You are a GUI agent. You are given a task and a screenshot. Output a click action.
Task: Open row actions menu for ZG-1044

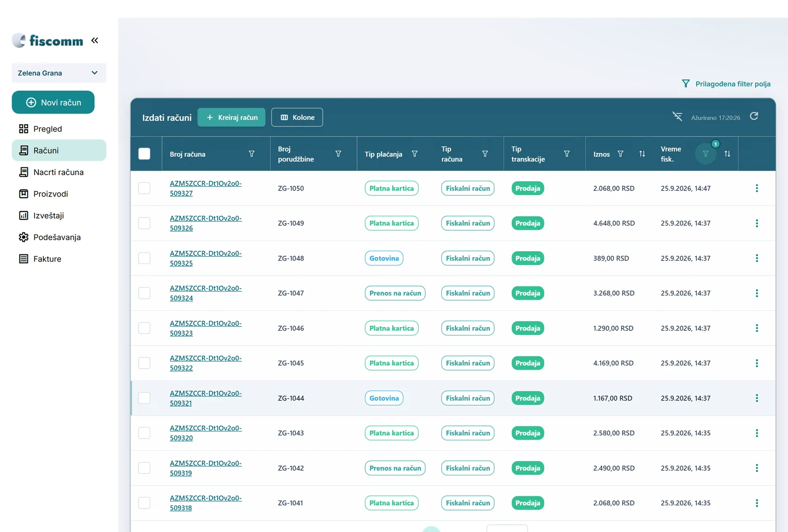pyautogui.click(x=757, y=398)
